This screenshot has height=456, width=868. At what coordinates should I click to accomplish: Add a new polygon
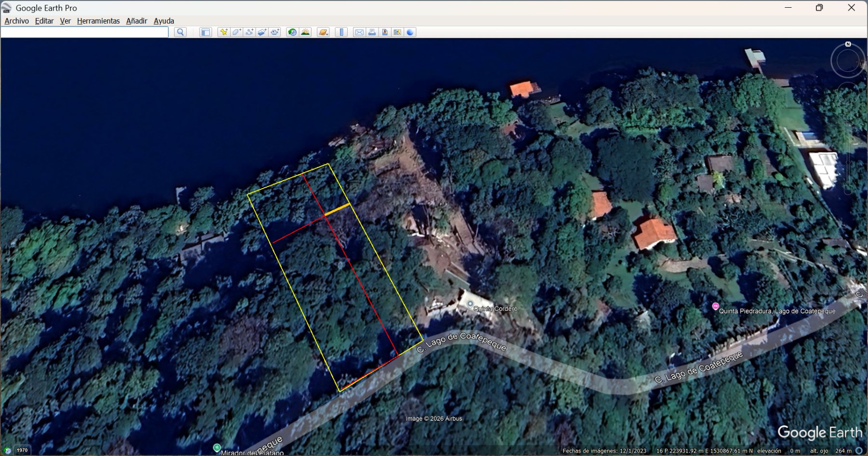click(236, 32)
